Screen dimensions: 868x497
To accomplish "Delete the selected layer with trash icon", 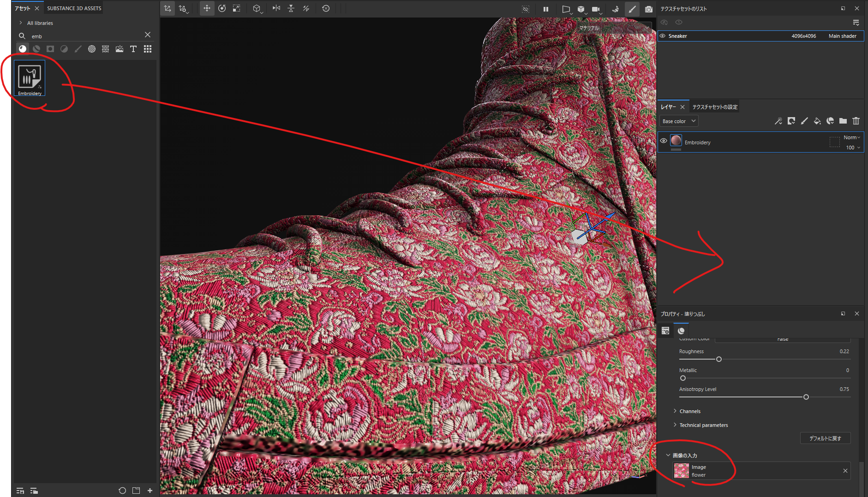I will [x=856, y=121].
